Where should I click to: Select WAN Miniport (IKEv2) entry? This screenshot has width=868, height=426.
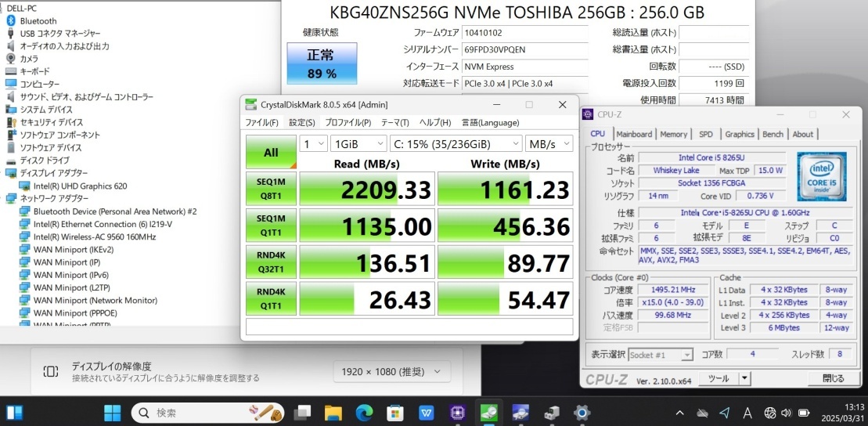[73, 249]
